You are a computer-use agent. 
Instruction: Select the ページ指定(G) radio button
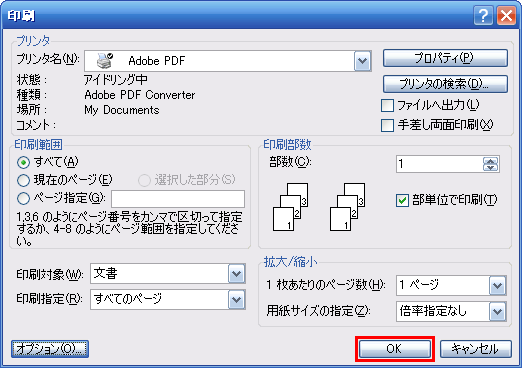coord(23,199)
